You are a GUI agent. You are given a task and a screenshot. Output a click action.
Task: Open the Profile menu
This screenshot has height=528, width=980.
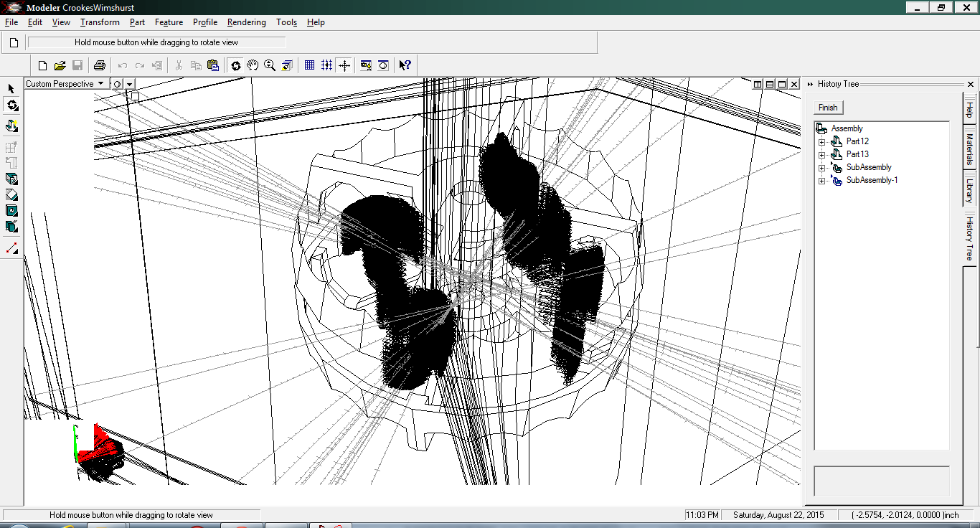(205, 22)
